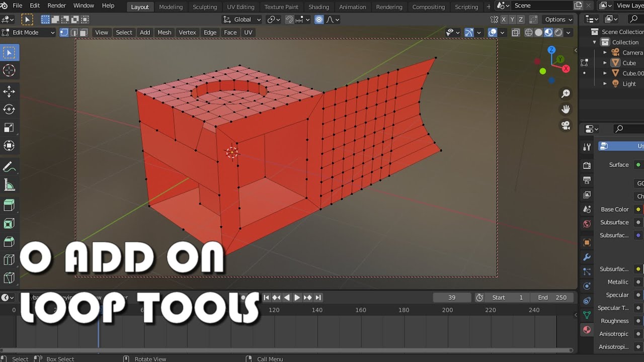Switch to rendered viewport shading

[x=558, y=32]
